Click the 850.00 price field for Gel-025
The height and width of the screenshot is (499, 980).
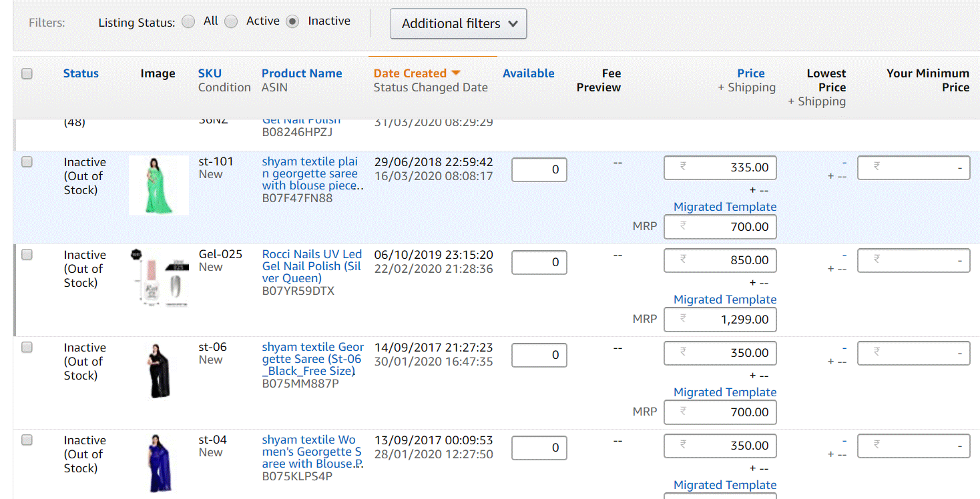(721, 260)
